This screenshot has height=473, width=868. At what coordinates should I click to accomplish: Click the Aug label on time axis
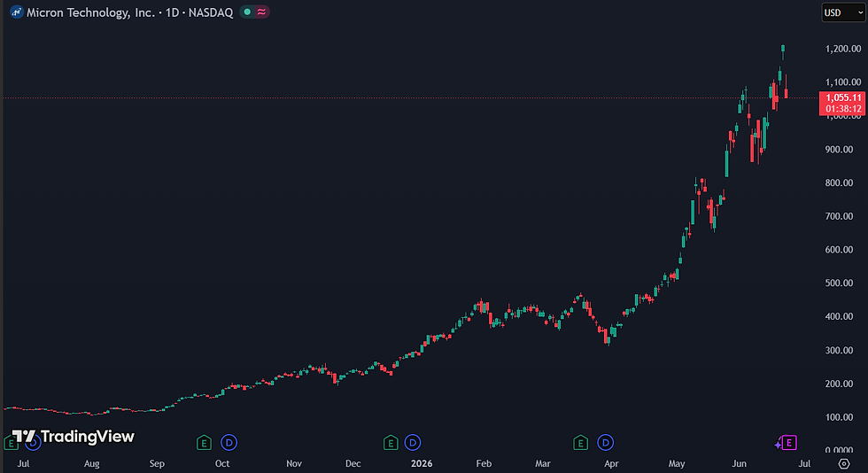click(92, 463)
